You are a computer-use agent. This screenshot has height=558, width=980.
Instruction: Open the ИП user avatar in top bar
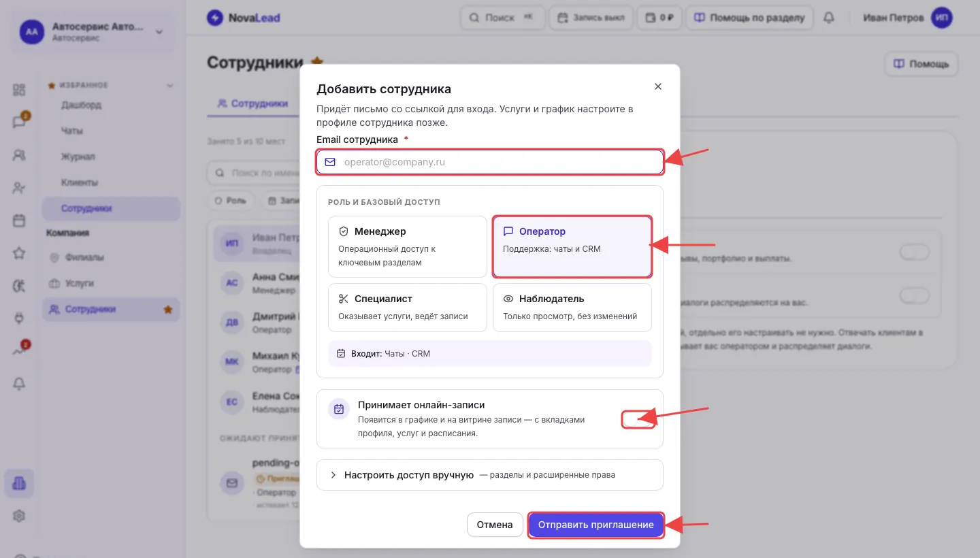click(942, 18)
